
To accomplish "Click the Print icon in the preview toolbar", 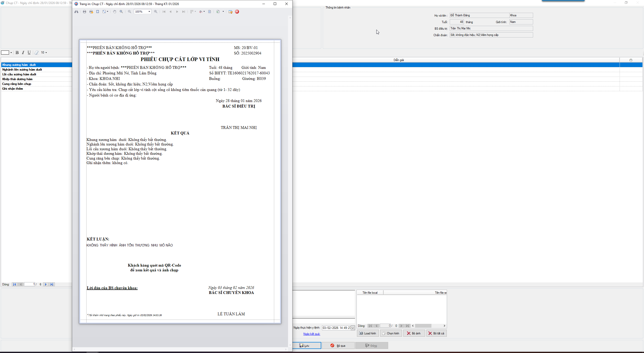I will coord(85,12).
